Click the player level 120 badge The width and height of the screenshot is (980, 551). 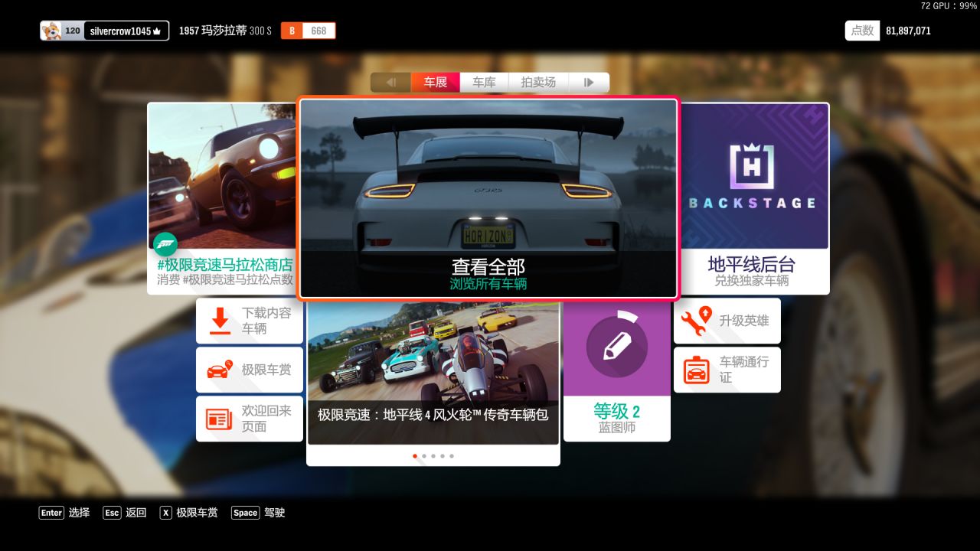(x=72, y=31)
